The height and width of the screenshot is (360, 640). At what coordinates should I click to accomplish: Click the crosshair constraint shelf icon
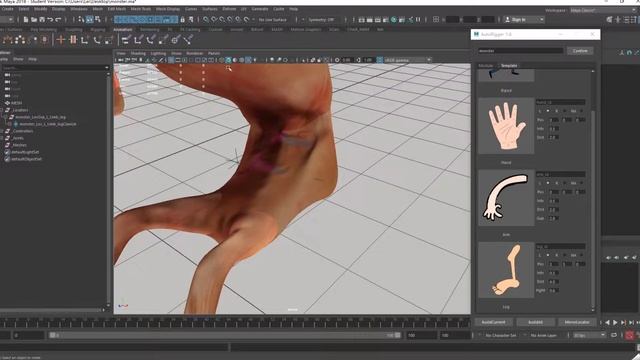click(176, 40)
